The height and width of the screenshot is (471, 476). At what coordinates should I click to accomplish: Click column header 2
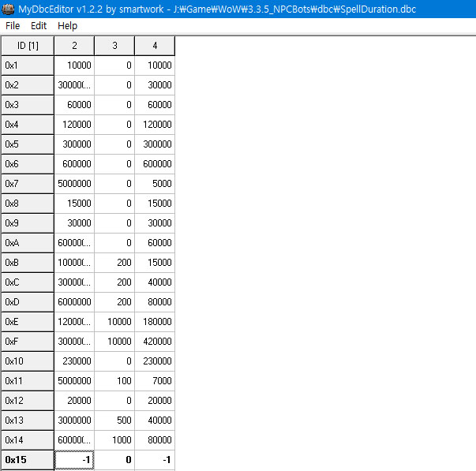pyautogui.click(x=74, y=46)
